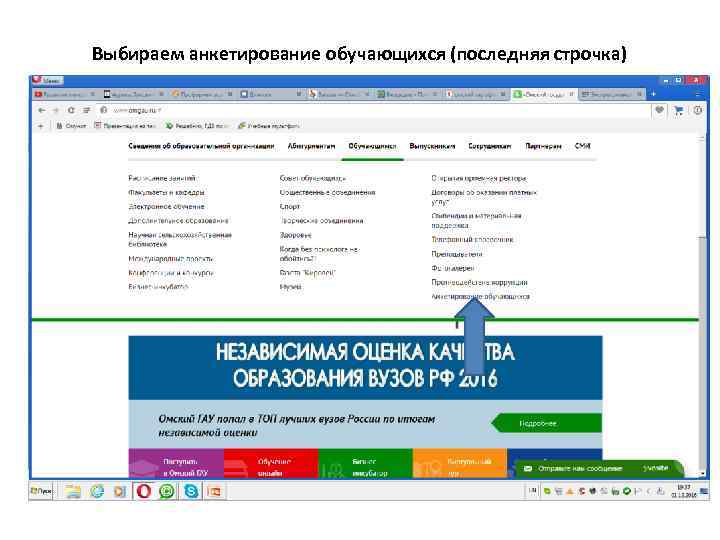Click the taskbar clock showing 19:37
This screenshot has height=540, width=720.
[x=684, y=491]
